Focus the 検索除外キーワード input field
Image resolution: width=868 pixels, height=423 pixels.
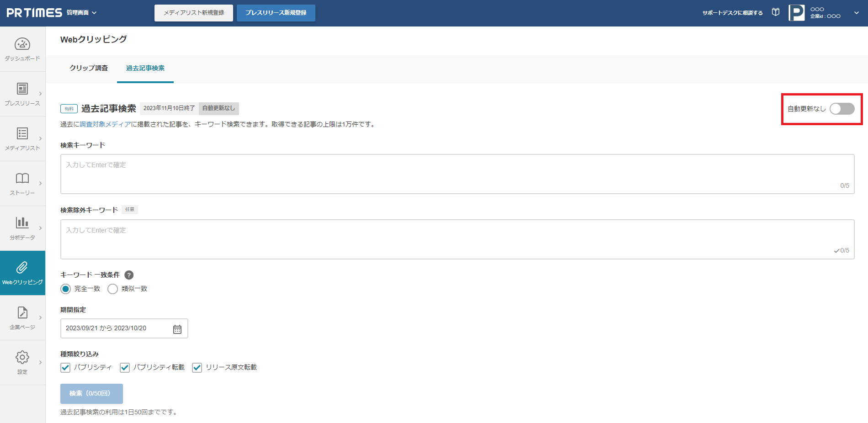[457, 239]
